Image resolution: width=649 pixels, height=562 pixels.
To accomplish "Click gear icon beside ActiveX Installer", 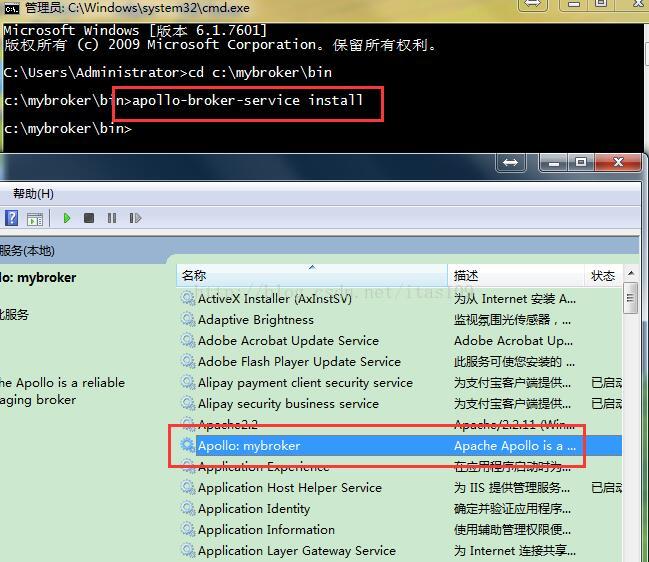I will coord(188,298).
